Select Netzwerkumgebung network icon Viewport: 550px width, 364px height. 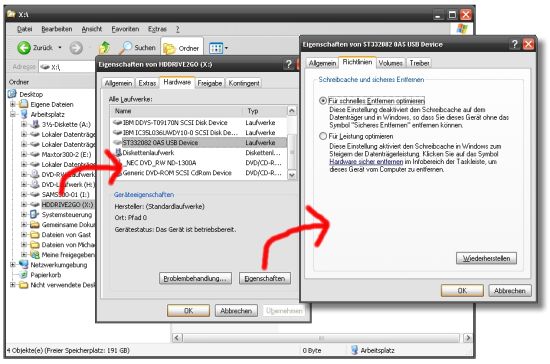(24, 264)
